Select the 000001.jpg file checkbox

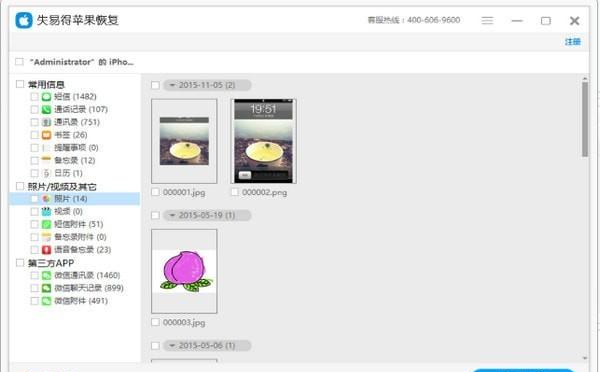[155, 192]
